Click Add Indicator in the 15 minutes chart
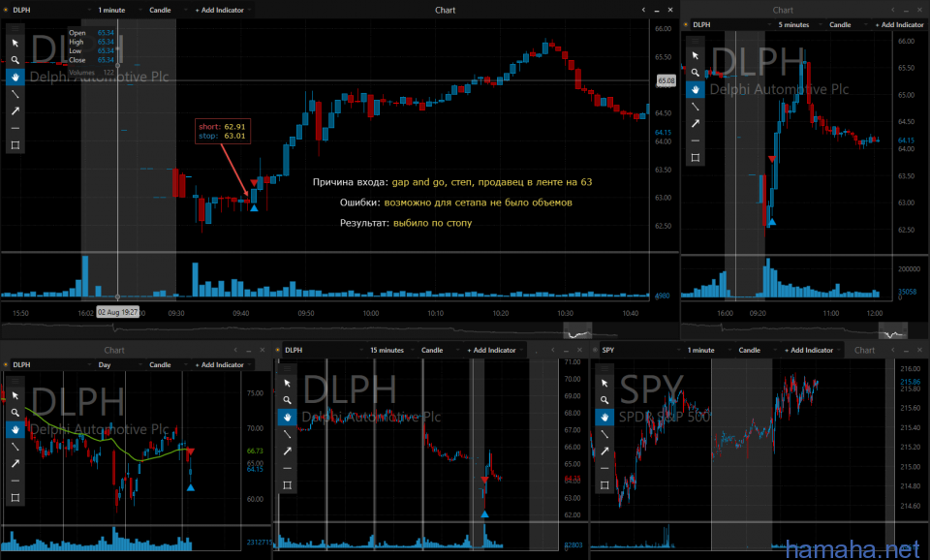This screenshot has width=930, height=560. click(492, 350)
